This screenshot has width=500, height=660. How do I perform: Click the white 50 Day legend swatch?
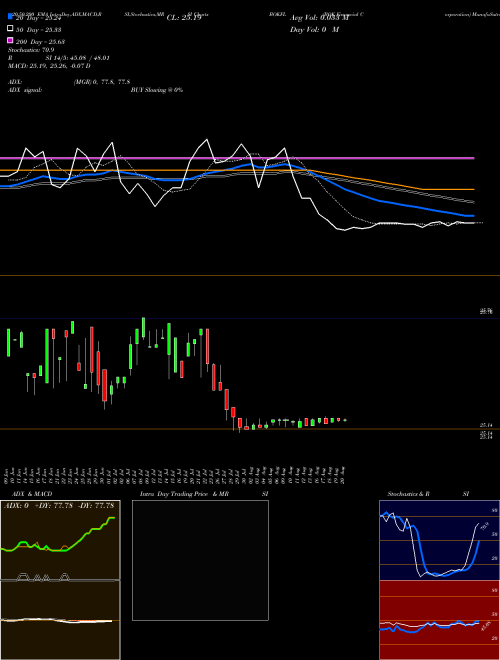click(x=10, y=29)
